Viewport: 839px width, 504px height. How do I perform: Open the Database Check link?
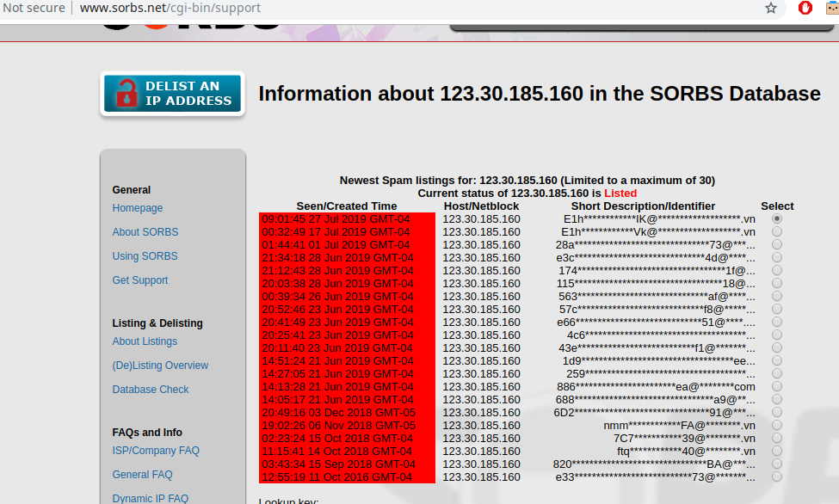coord(151,389)
